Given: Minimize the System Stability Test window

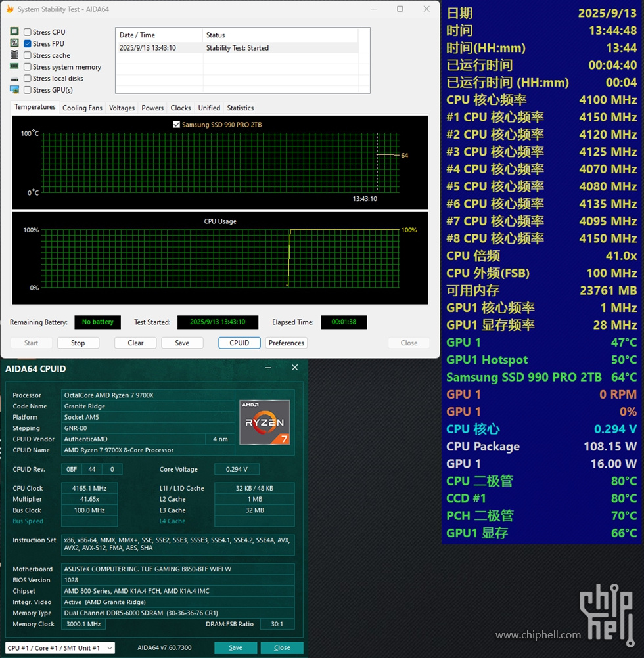Looking at the screenshot, I should click(x=374, y=9).
